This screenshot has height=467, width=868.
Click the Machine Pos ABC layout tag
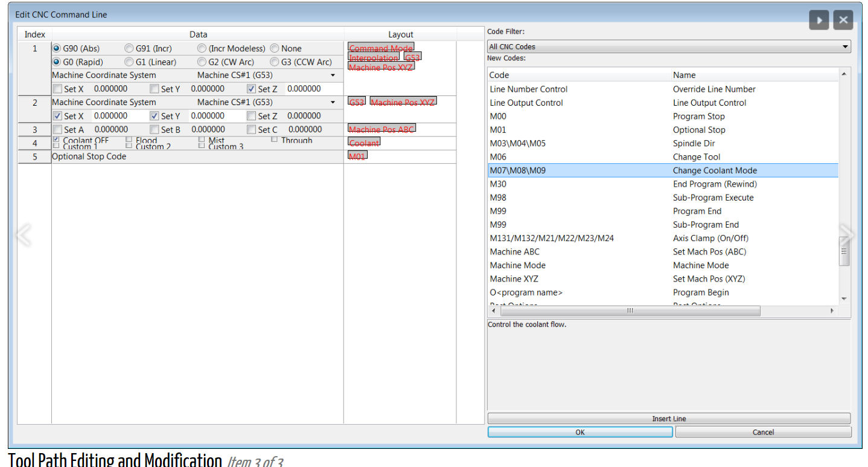click(381, 129)
